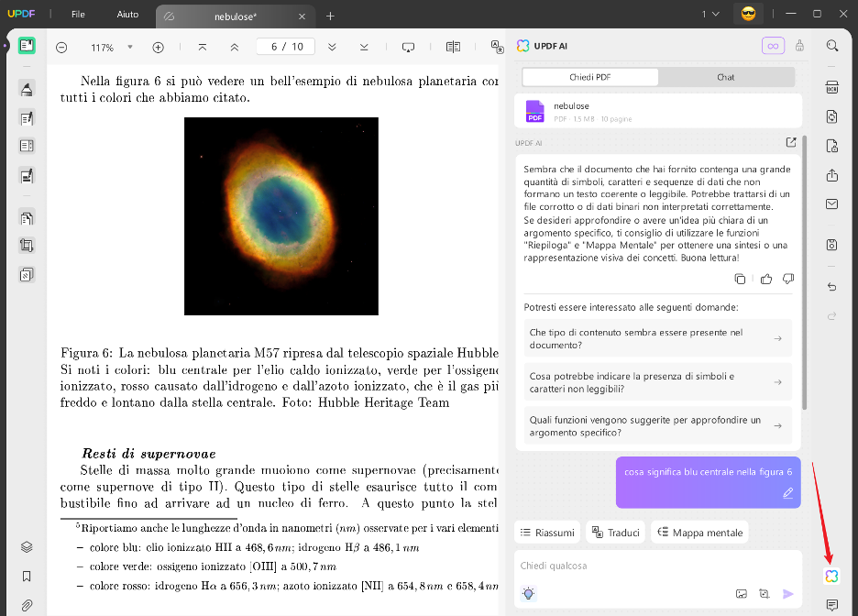
Task: Click the zoom in plus icon
Action: [x=158, y=48]
